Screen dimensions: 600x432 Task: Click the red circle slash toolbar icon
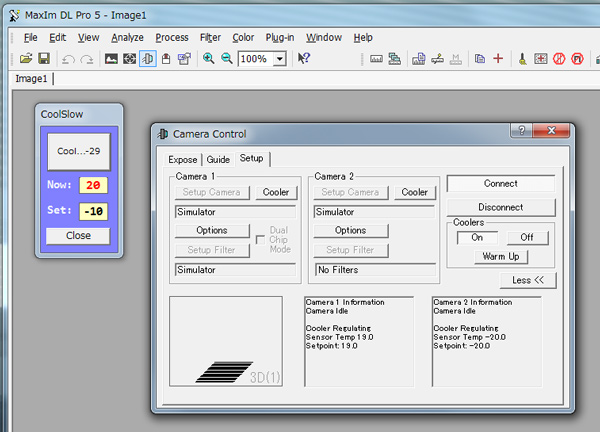(x=559, y=59)
